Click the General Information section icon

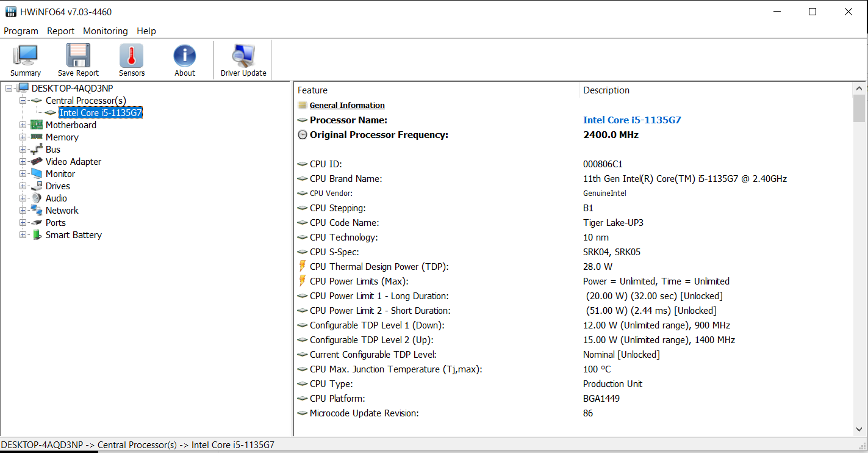pyautogui.click(x=303, y=105)
